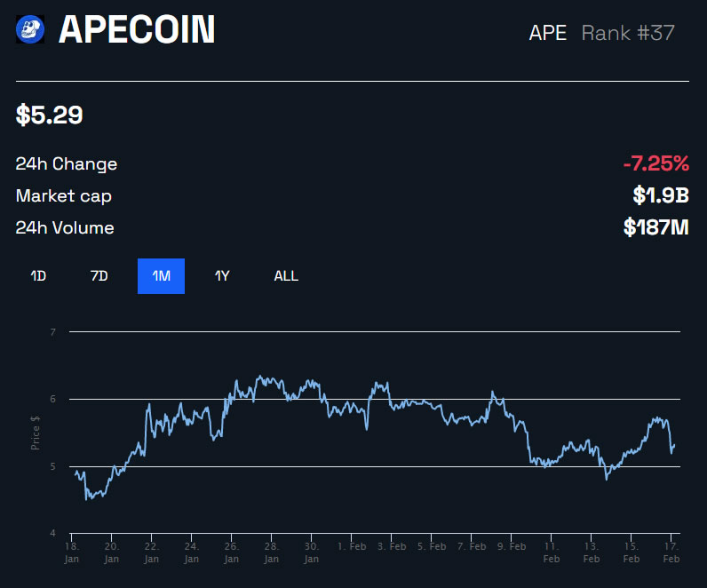Screen dimensions: 707x588
Task: Click the APE ticker symbol
Action: coord(547,34)
